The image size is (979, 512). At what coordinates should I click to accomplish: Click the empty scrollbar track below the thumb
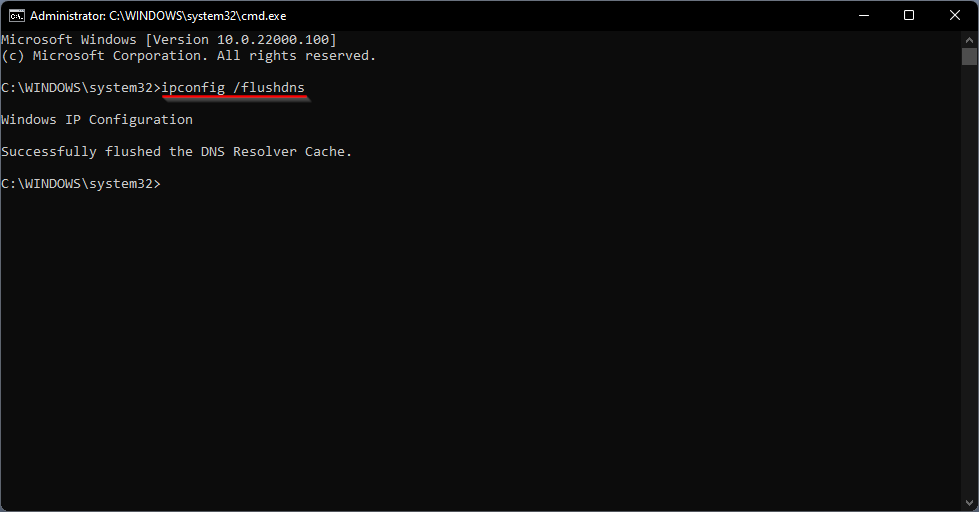point(969,300)
